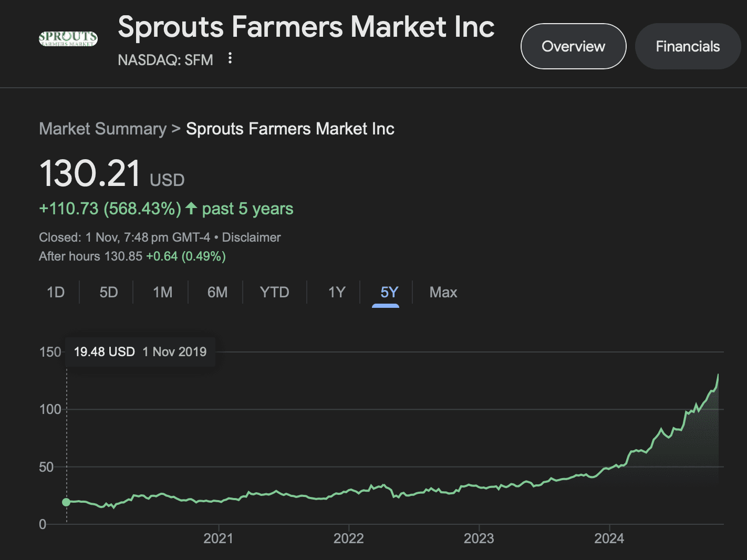
Task: Select the 5Y time range
Action: [389, 292]
